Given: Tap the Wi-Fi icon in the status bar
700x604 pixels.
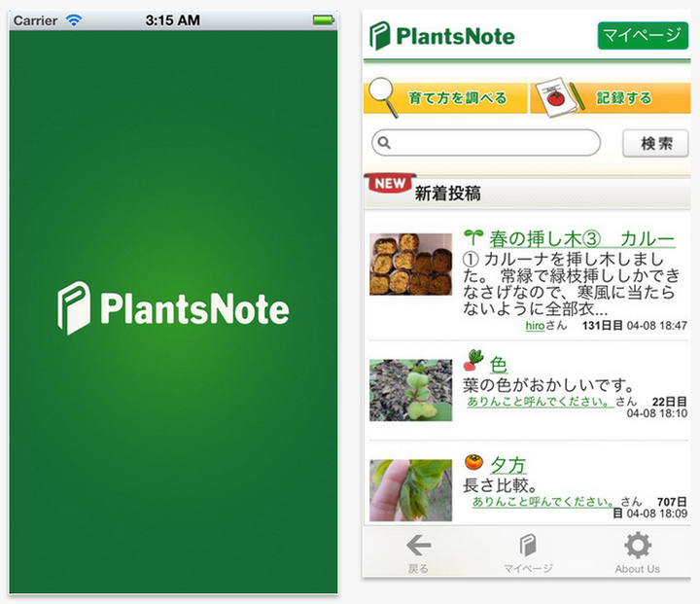Looking at the screenshot, I should tap(74, 20).
